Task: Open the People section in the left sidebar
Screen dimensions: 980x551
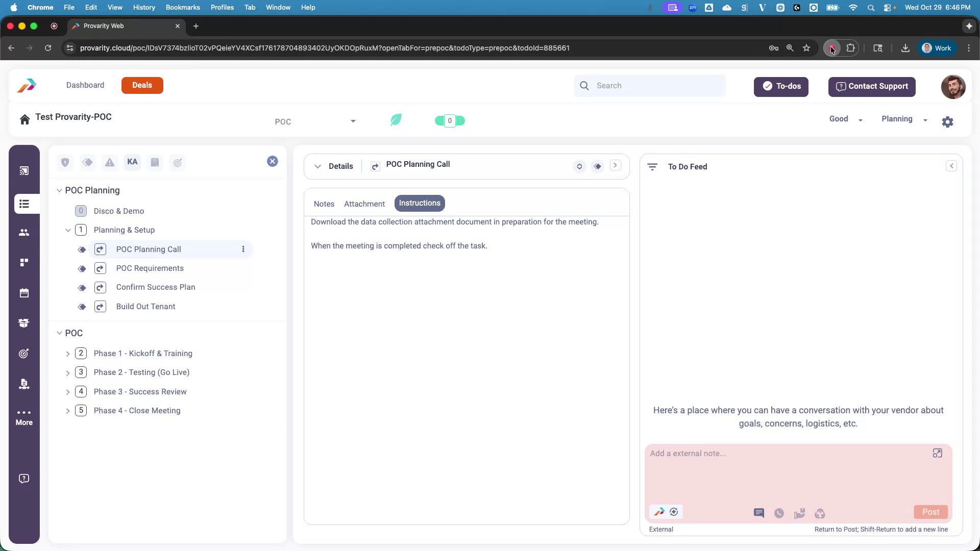Action: coord(24,233)
